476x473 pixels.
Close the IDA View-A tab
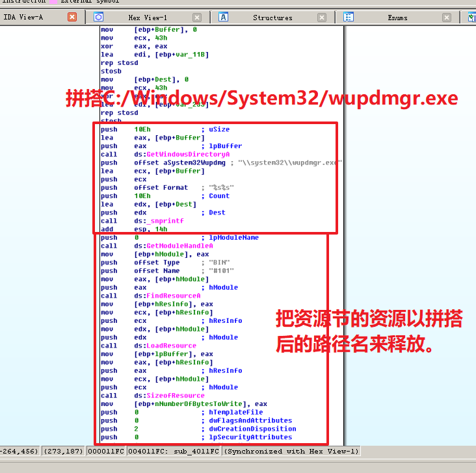tap(72, 17)
